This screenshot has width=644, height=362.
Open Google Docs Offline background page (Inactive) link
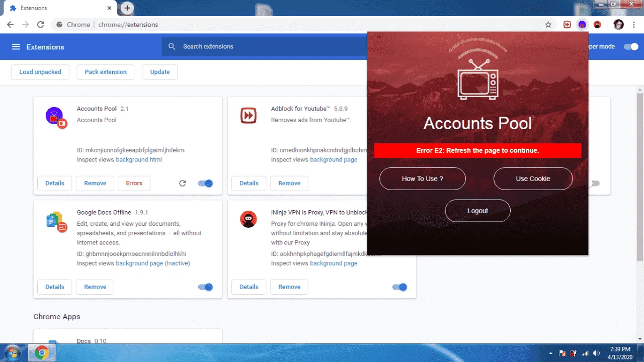click(153, 263)
